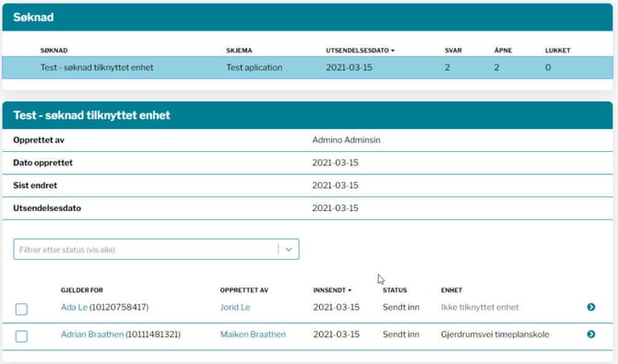
Task: Click the 'Dato opprettet' label
Action: pyautogui.click(x=42, y=163)
